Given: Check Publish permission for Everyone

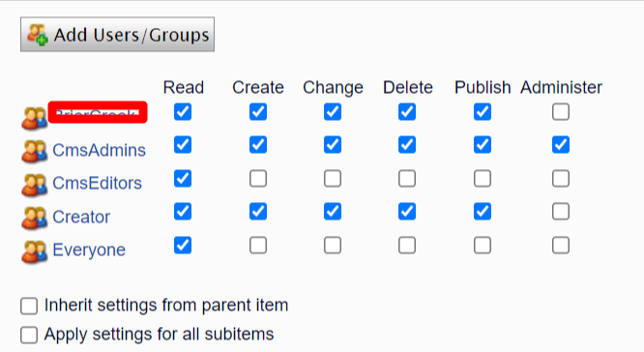Looking at the screenshot, I should [483, 246].
